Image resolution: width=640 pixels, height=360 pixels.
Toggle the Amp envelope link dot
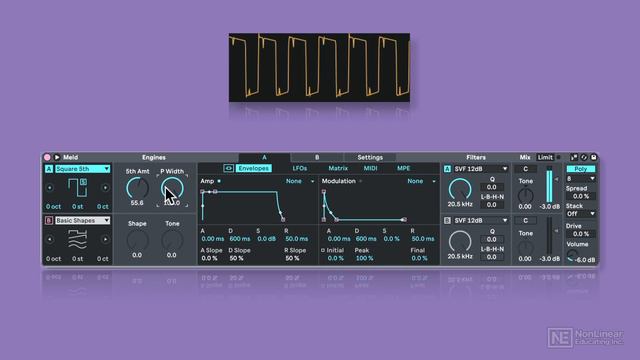[219, 181]
